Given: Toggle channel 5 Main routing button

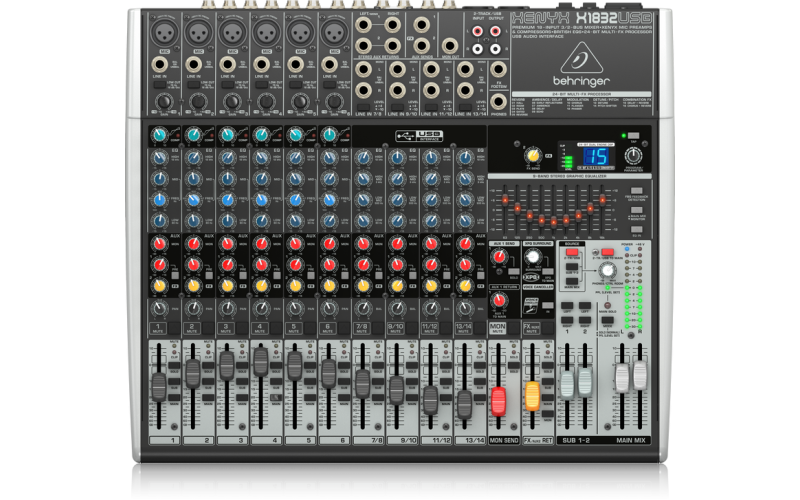Looking at the screenshot, I should [x=310, y=397].
